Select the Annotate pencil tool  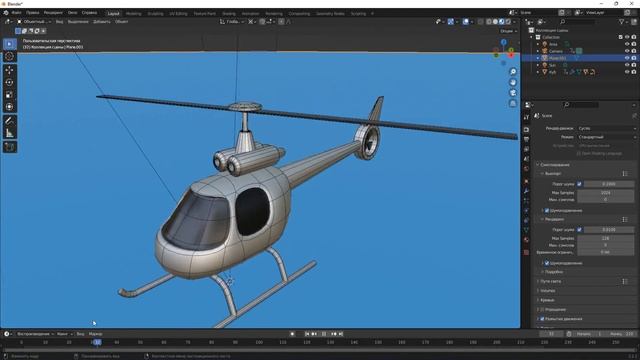tap(9, 121)
